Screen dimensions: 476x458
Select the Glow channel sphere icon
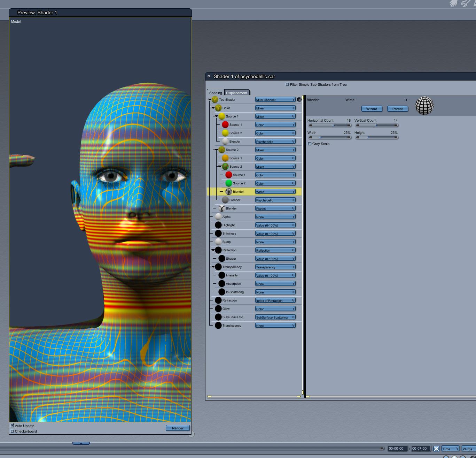[x=218, y=309]
